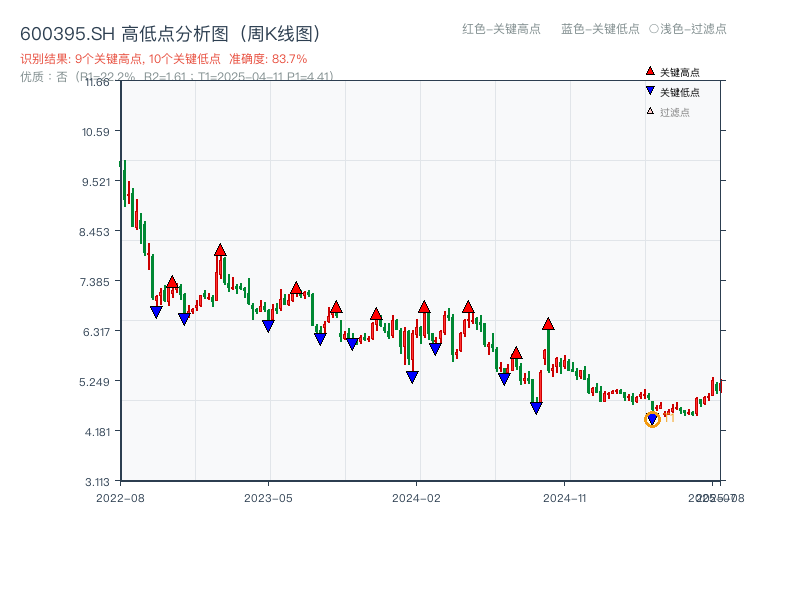Select the red high marker around September 2023
Image resolution: width=800 pixels, height=600 pixels.
coord(336,307)
